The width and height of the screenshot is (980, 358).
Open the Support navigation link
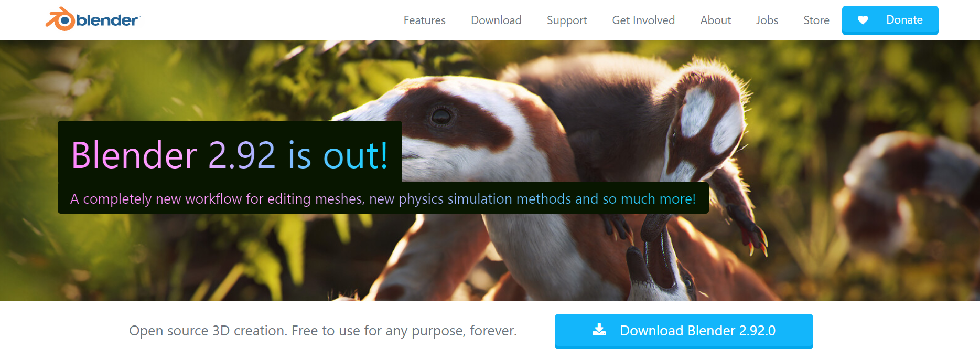tap(567, 20)
